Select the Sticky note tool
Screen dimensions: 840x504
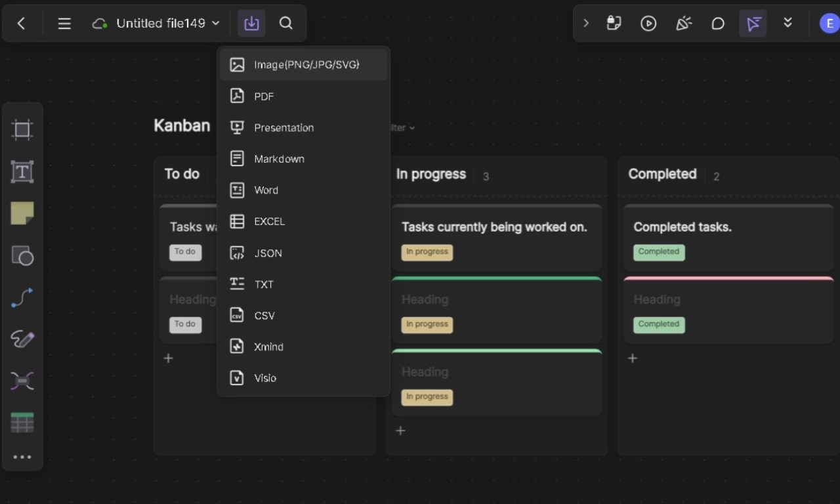click(x=22, y=213)
